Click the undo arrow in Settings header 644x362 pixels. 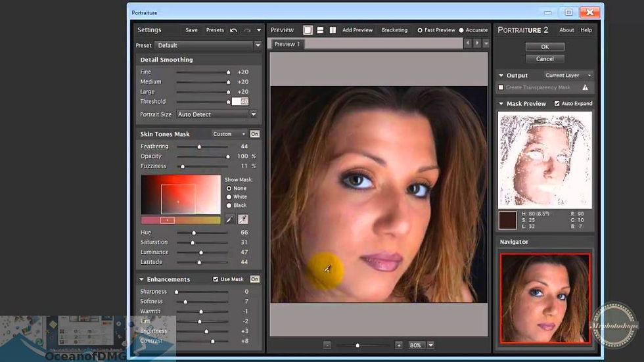(233, 30)
